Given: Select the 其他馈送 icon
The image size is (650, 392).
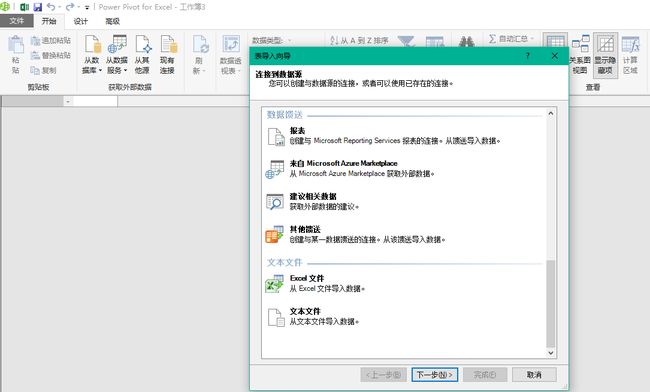Looking at the screenshot, I should point(274,235).
